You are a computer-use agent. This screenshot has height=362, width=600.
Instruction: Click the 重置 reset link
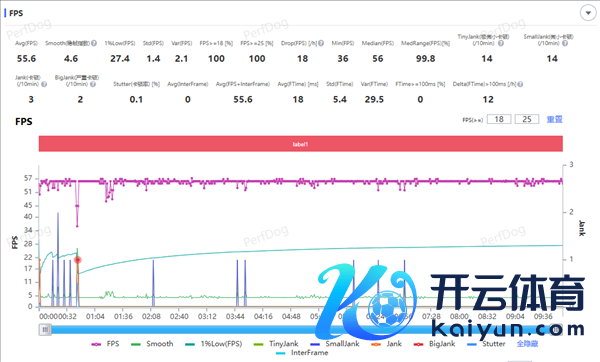pos(554,119)
